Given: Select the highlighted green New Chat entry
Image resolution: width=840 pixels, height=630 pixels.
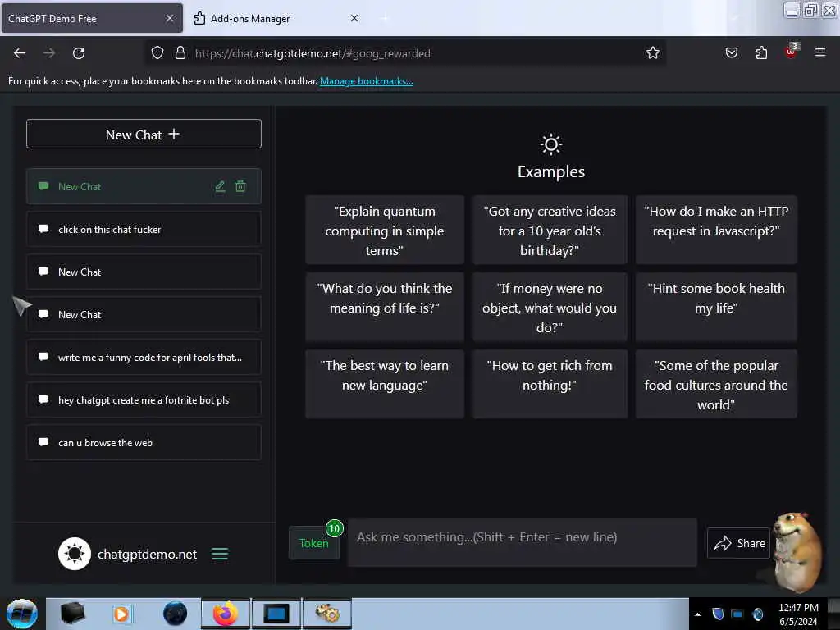Looking at the screenshot, I should (144, 186).
